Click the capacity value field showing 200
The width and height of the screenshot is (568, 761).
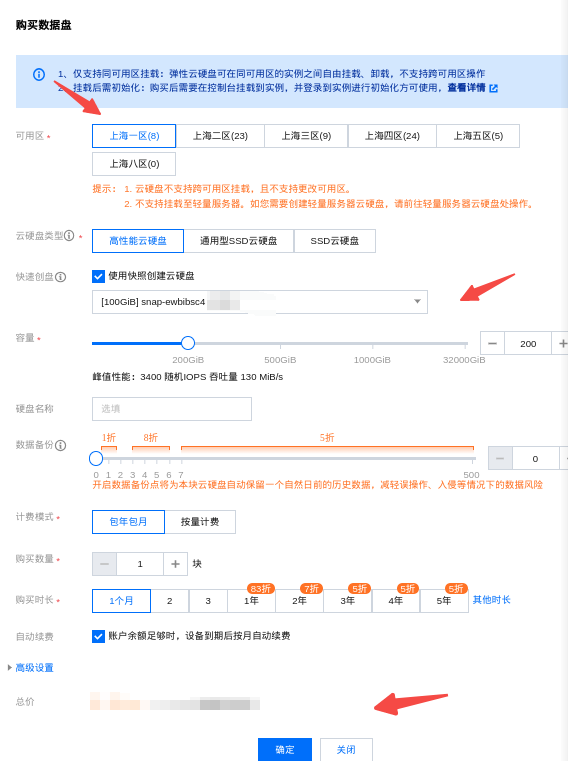coord(528,344)
